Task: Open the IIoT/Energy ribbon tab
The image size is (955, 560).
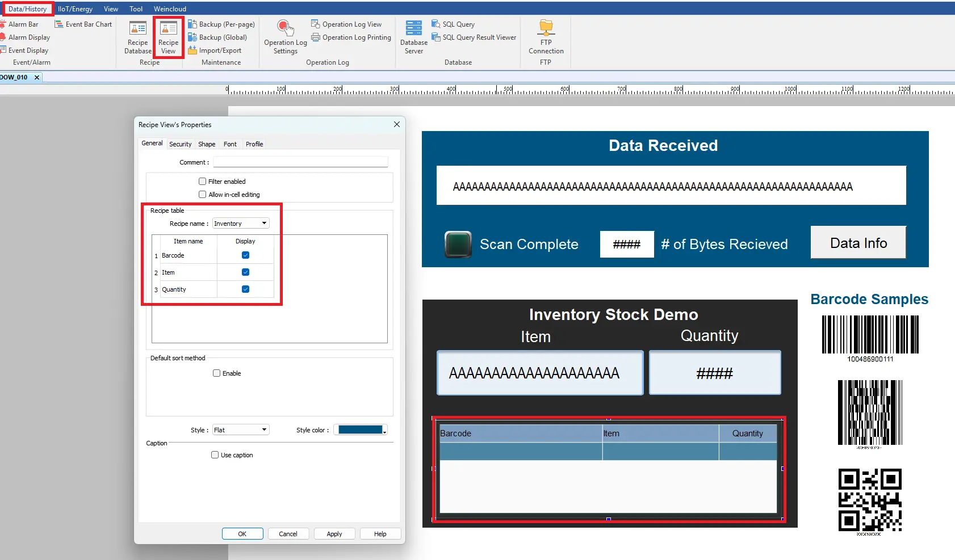Action: (x=75, y=9)
